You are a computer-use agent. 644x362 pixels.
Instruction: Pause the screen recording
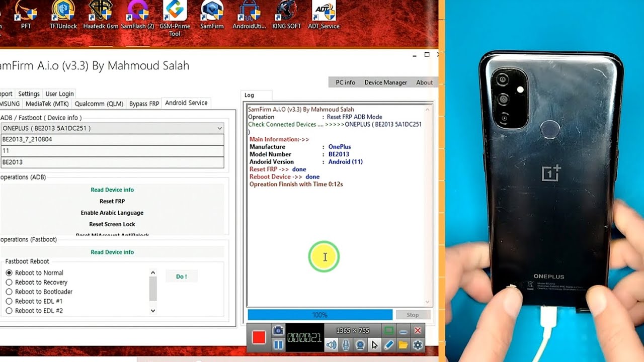point(278,345)
